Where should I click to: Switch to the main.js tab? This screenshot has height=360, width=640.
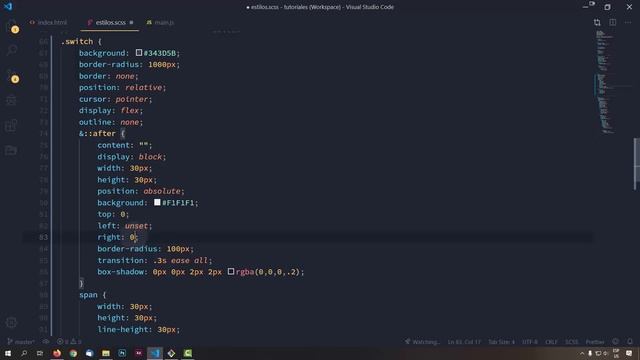(160, 22)
